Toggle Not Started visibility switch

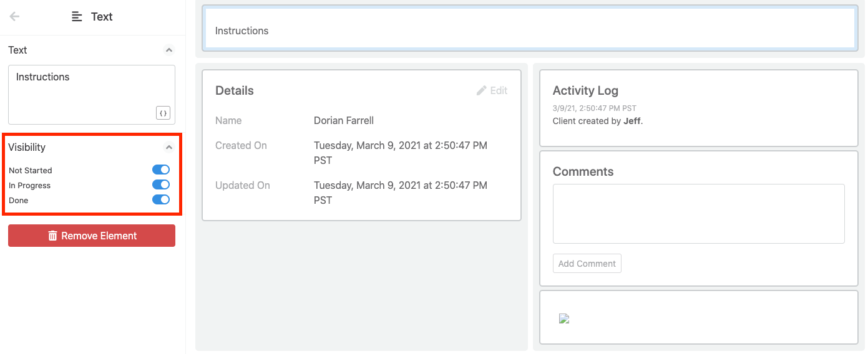pos(161,170)
